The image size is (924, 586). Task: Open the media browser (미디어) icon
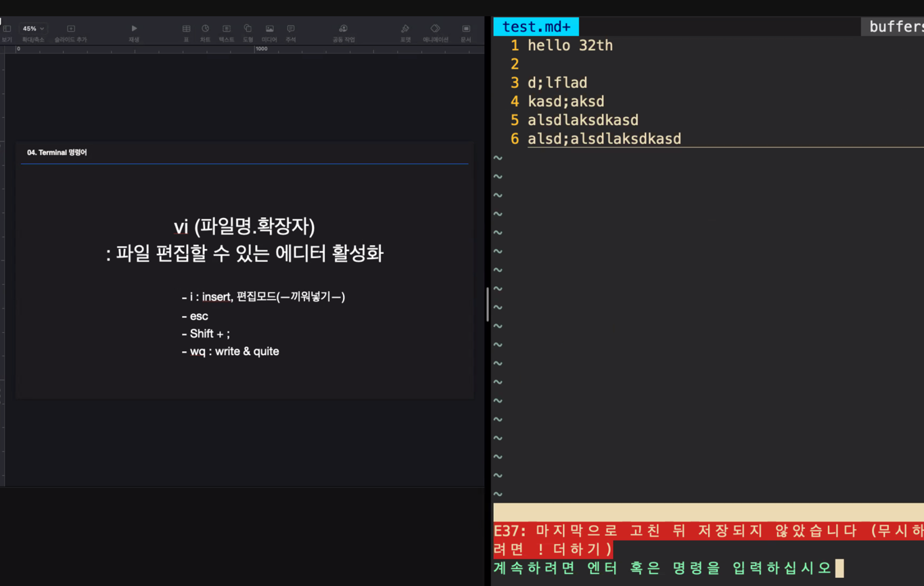pyautogui.click(x=269, y=28)
